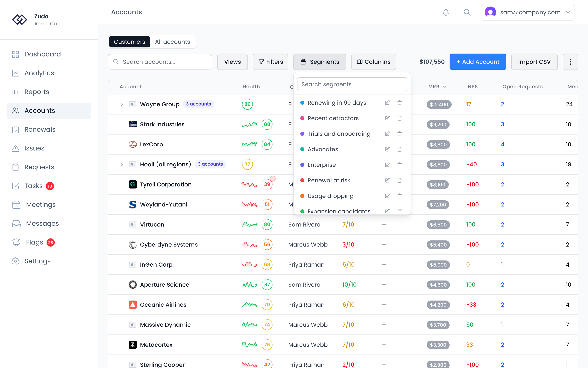
Task: Switch to the All accounts tab
Action: point(173,42)
